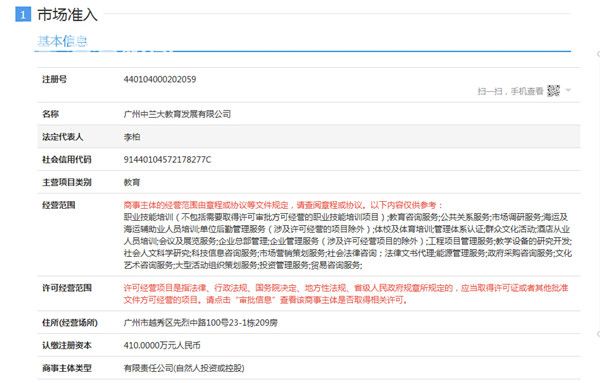The image size is (600, 383).
Task: Select address 广州市越秀区先烈中路100号23-1栋209房
Action: click(201, 323)
